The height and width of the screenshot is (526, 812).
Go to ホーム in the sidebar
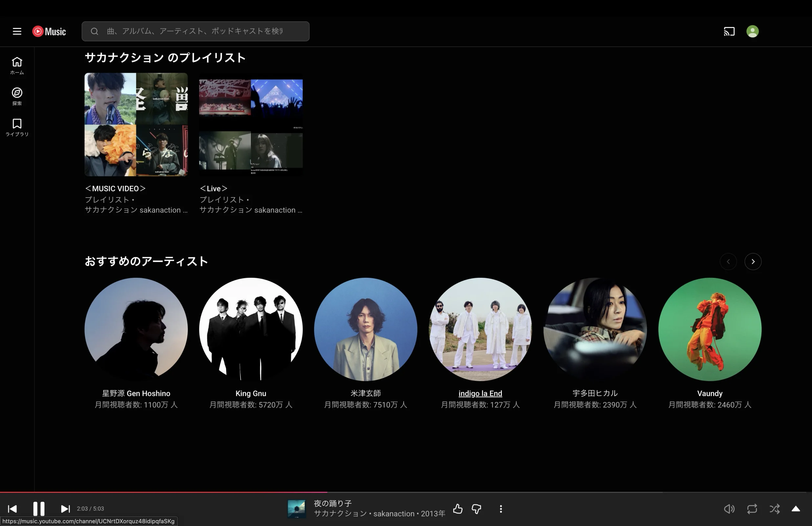17,66
